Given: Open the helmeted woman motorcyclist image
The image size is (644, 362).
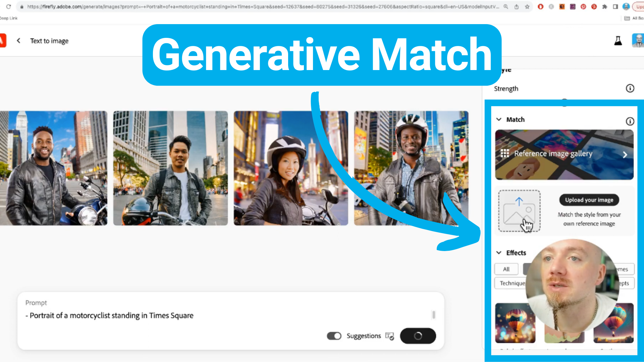Looking at the screenshot, I should pos(291,168).
